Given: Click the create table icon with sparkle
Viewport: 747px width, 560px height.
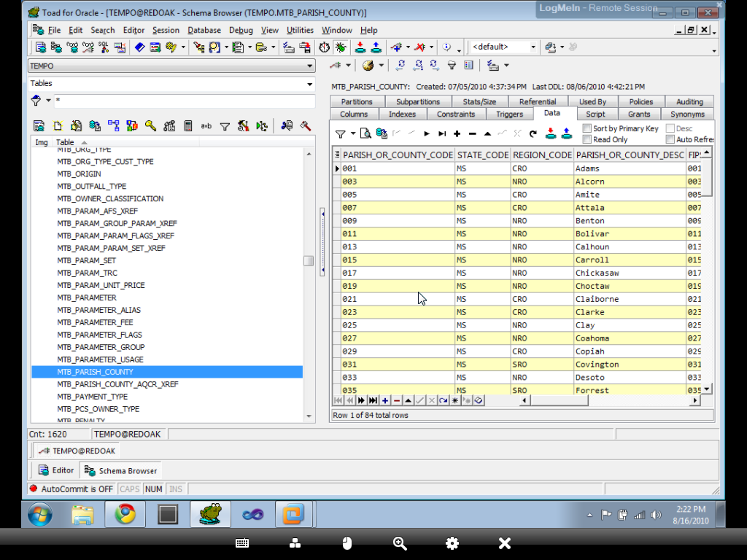Looking at the screenshot, I should pyautogui.click(x=58, y=125).
